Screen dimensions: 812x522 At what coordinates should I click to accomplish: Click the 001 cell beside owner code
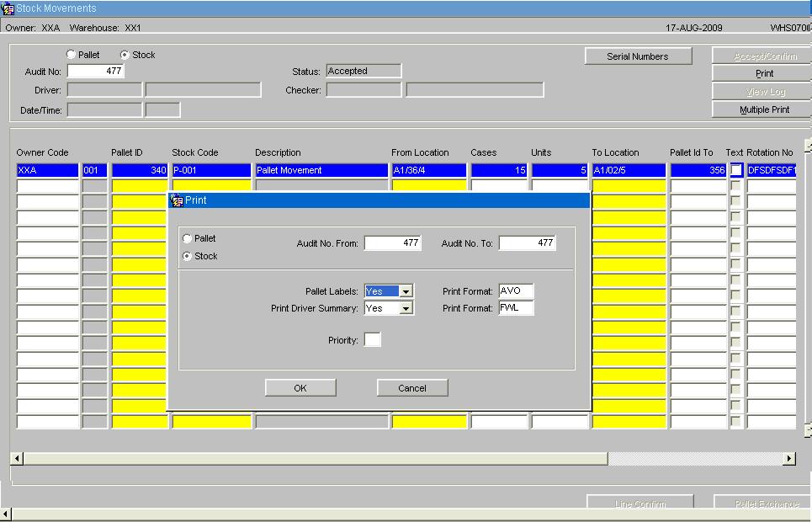(95, 171)
